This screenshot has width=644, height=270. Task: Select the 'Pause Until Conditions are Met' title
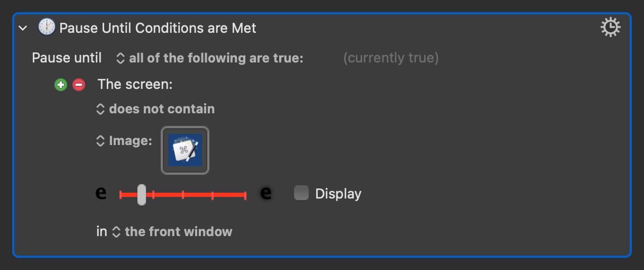click(x=158, y=28)
